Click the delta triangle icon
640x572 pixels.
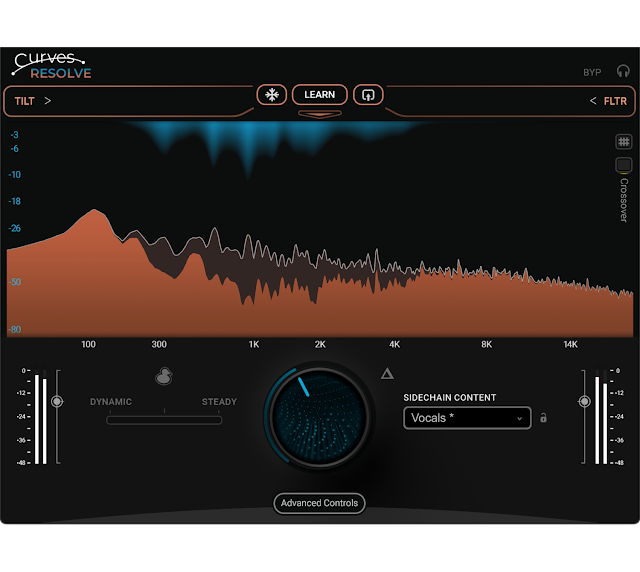click(x=387, y=373)
